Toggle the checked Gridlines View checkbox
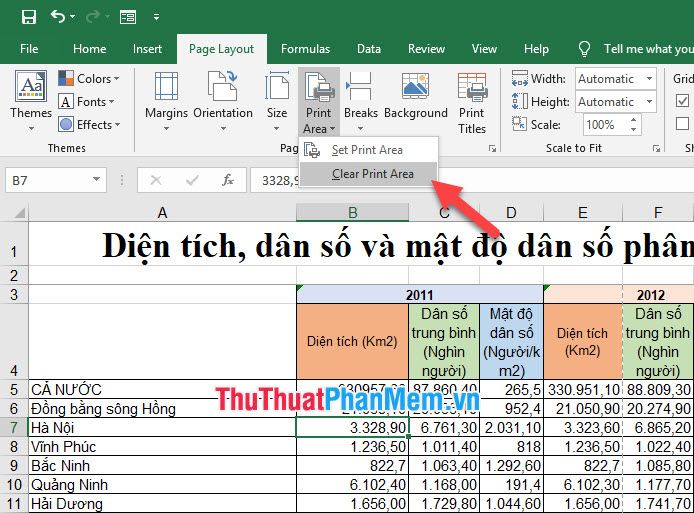Viewport: 694px width, 513px height. 683,100
